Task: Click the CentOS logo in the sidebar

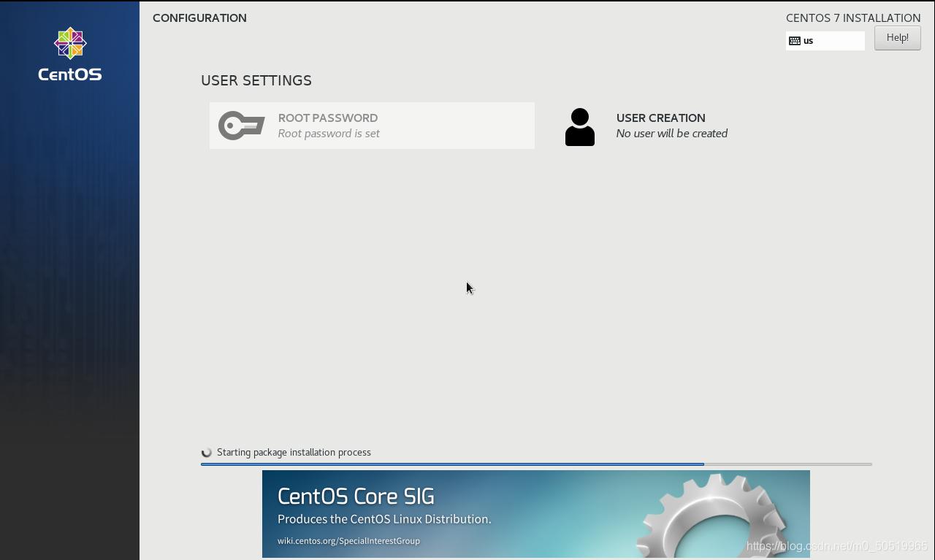Action: [69, 42]
